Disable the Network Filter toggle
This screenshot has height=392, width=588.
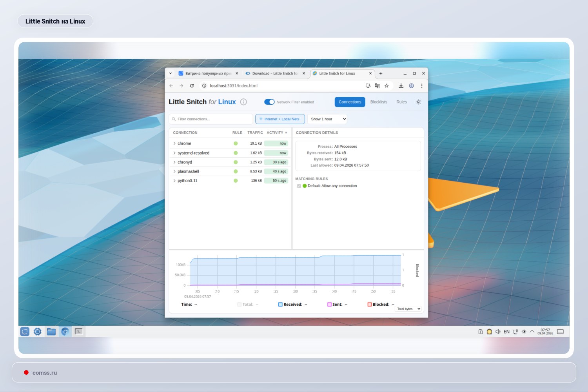[269, 102]
